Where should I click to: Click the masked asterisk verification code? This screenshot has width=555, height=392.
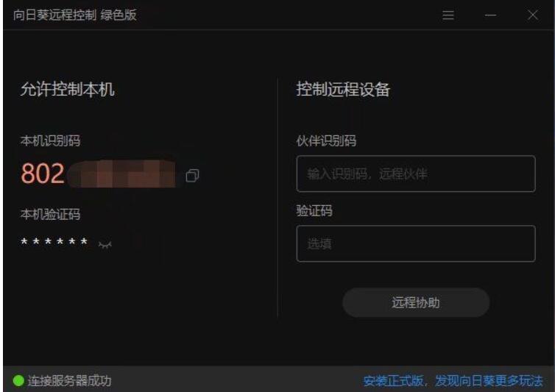tap(54, 242)
